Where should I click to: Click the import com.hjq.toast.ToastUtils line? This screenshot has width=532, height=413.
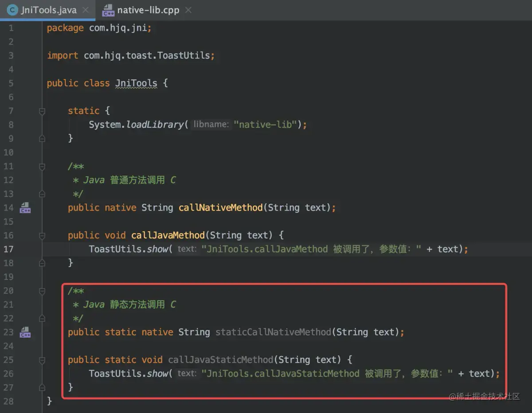point(131,55)
